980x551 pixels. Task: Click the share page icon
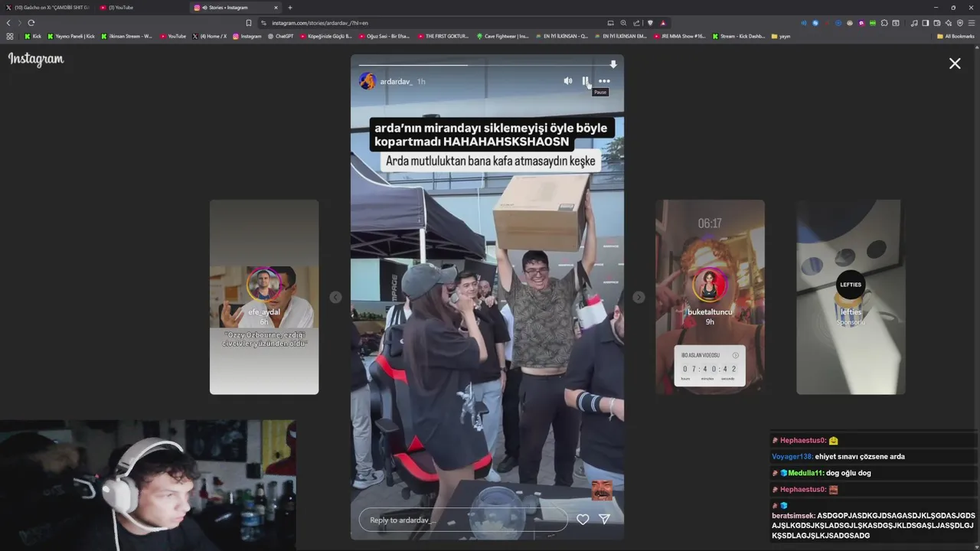click(x=636, y=23)
